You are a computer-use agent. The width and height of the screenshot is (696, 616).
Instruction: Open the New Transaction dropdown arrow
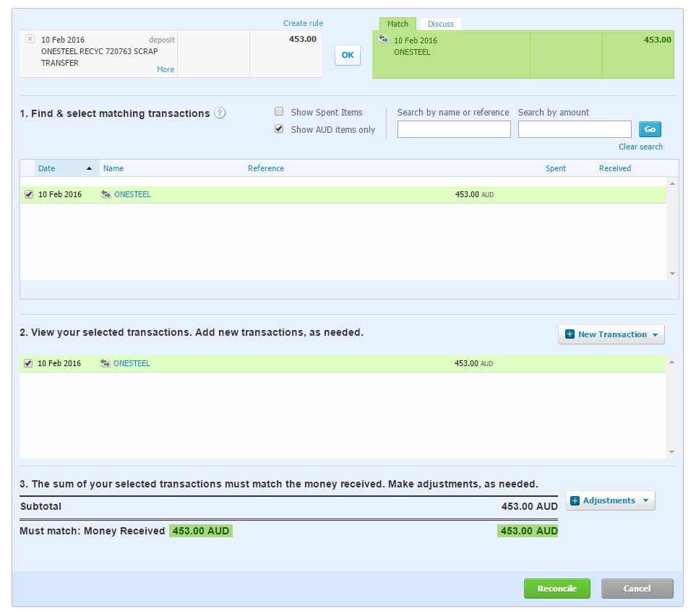pos(655,335)
